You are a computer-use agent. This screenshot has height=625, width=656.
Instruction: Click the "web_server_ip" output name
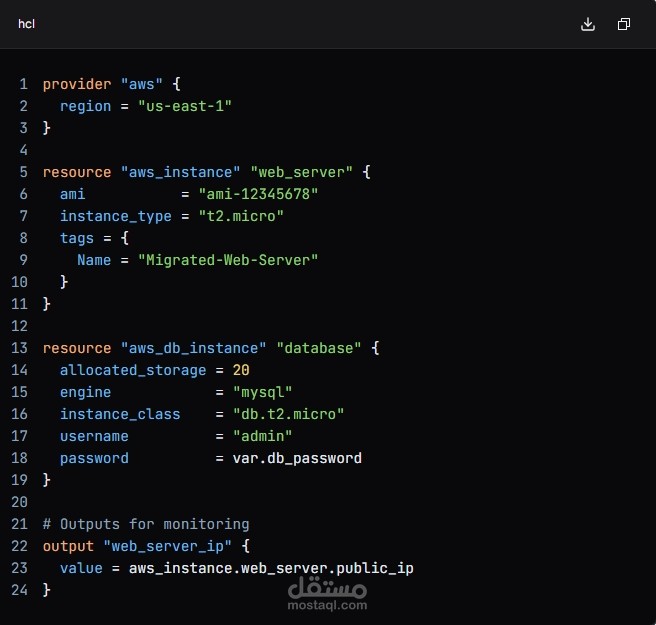pos(167,546)
